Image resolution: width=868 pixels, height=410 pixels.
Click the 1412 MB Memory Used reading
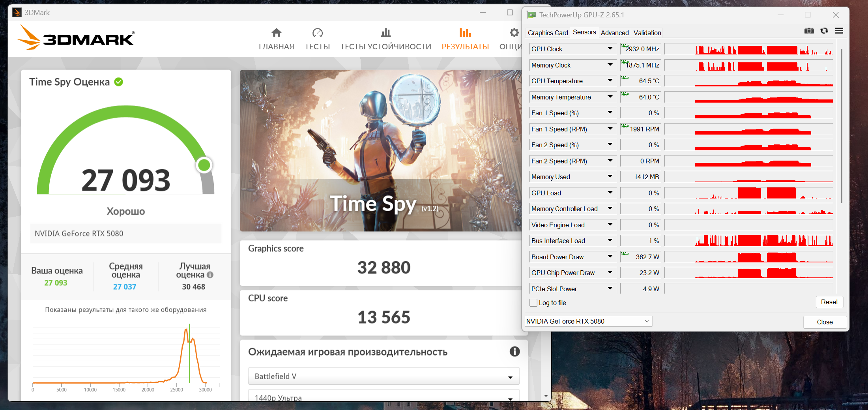[647, 176]
